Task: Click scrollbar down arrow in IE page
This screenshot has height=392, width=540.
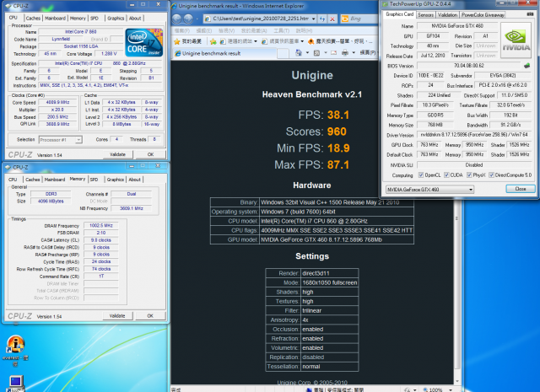Action: click(457, 381)
